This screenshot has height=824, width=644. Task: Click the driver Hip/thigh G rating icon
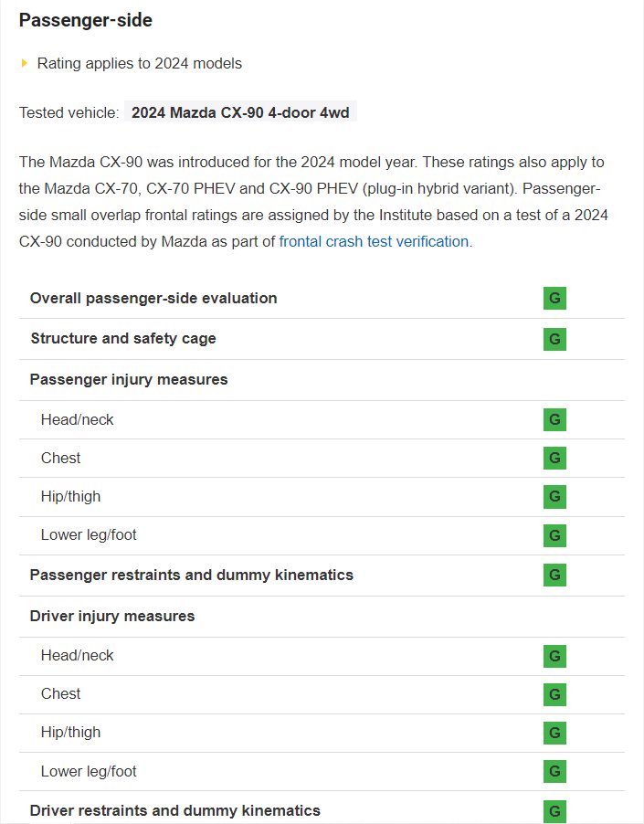coord(554,733)
